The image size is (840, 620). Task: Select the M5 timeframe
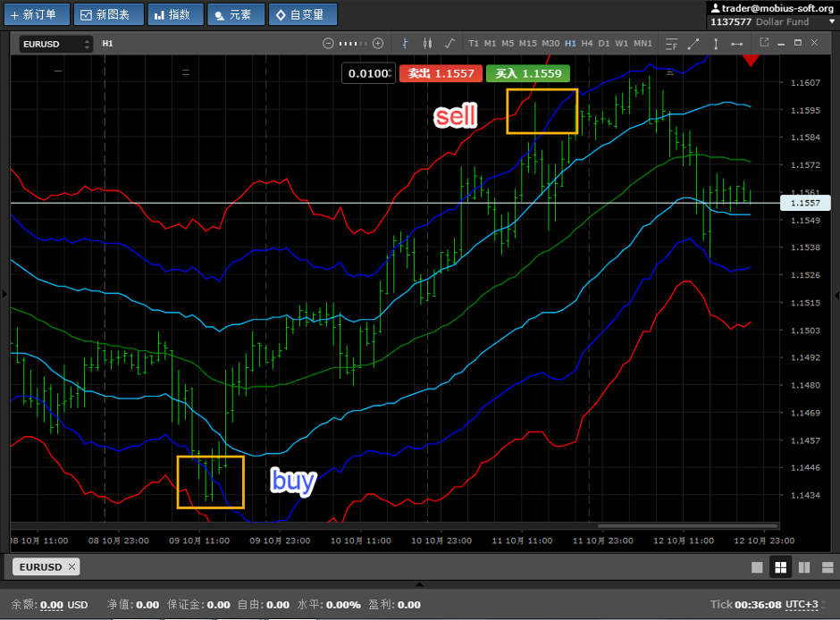[508, 44]
